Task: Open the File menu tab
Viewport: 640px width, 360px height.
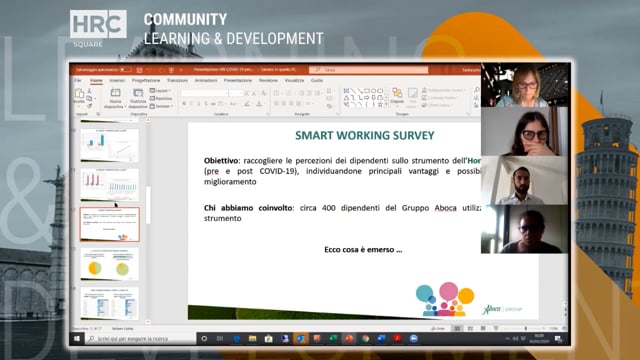Action: point(78,80)
